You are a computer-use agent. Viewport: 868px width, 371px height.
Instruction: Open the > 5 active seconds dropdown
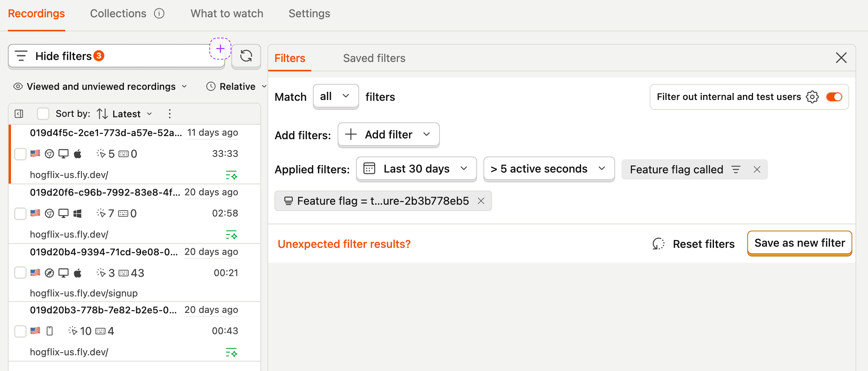pos(549,169)
